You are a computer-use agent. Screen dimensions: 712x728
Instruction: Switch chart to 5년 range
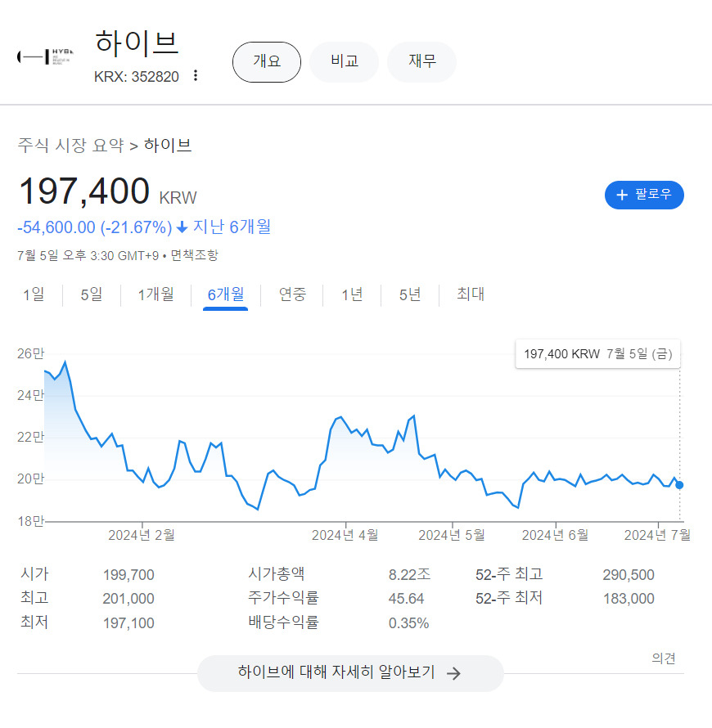(x=410, y=294)
